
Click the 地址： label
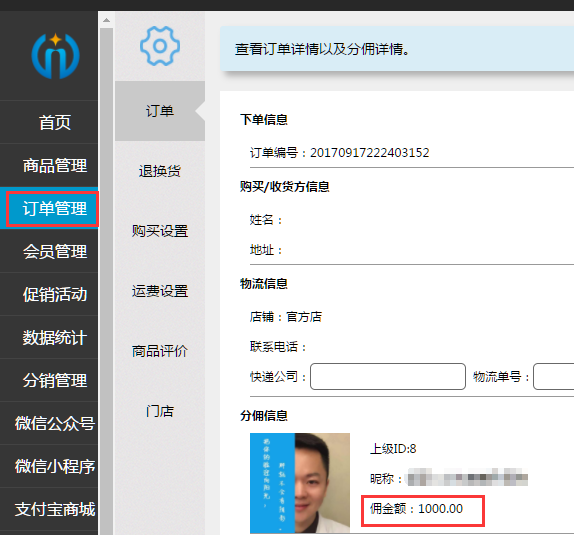pos(266,250)
